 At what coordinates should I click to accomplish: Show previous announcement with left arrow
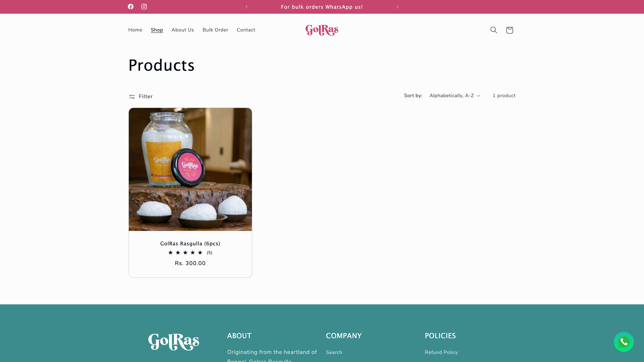pyautogui.click(x=247, y=7)
